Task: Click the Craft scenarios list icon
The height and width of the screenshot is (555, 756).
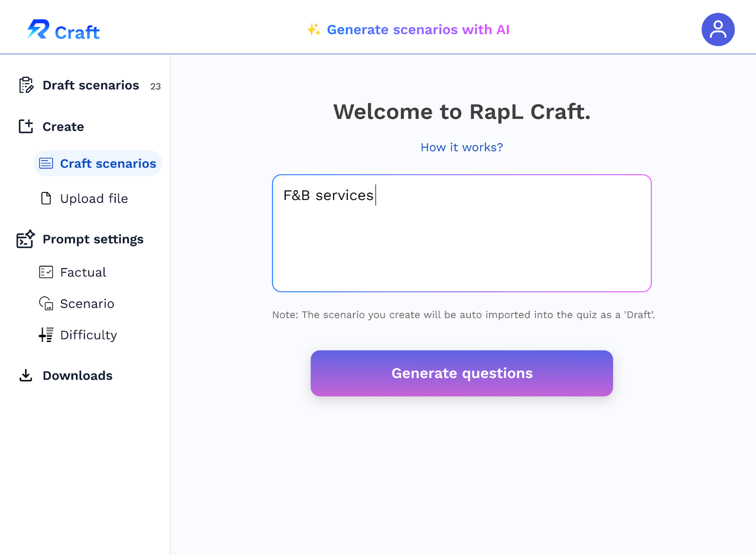Action: (x=46, y=163)
